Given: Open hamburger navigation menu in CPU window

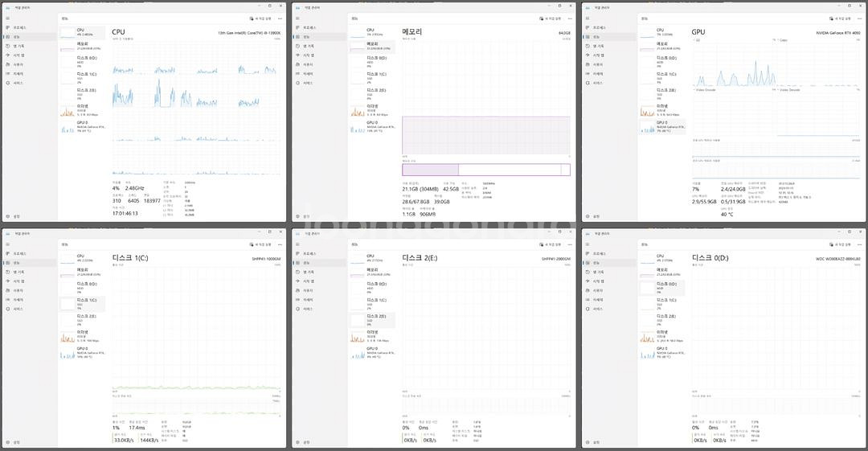Looking at the screenshot, I should pyautogui.click(x=8, y=18).
